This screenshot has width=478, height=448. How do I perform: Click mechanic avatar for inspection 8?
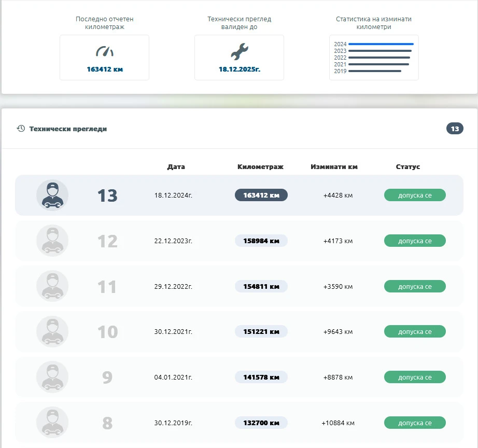coord(52,423)
